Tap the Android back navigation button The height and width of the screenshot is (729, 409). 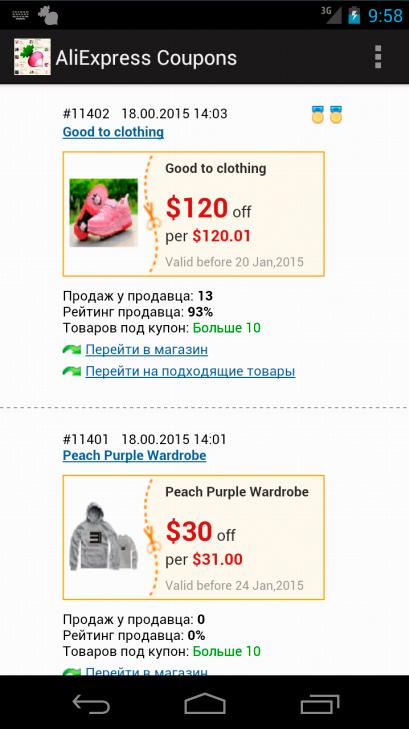pyautogui.click(x=91, y=703)
